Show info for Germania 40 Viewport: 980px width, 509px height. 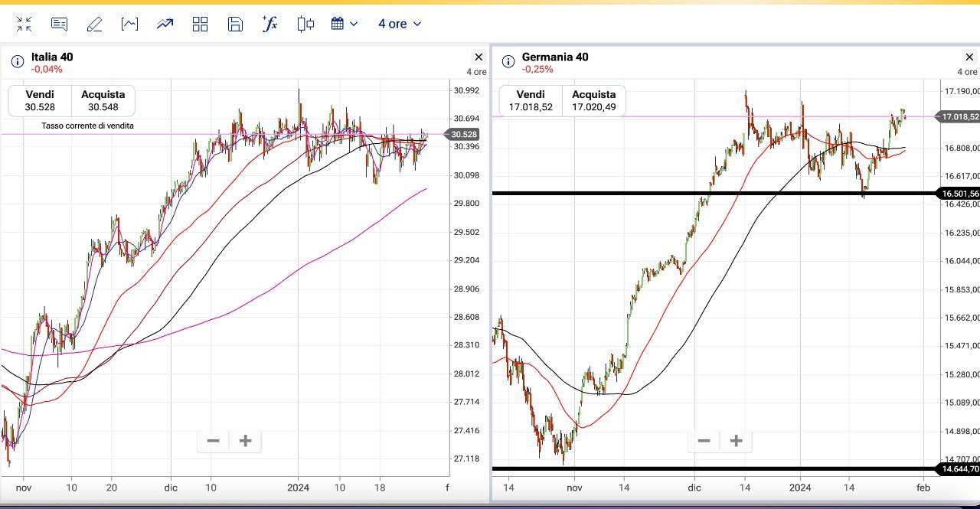[x=508, y=61]
